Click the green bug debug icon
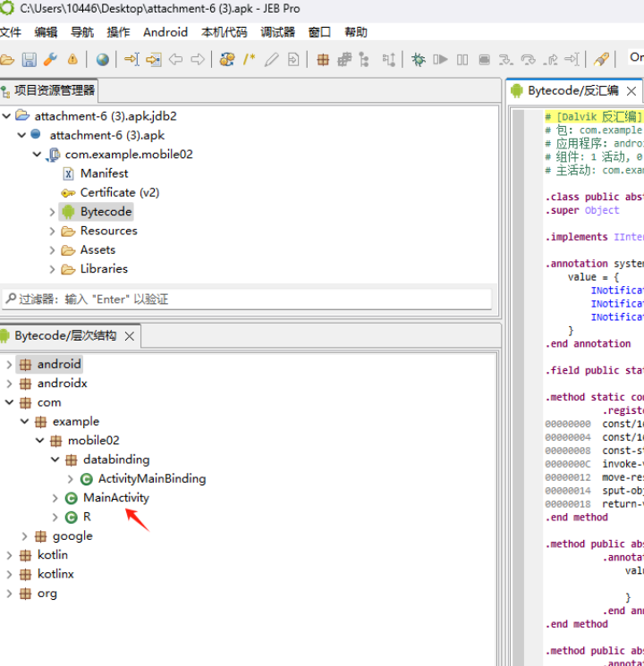This screenshot has width=644, height=666. [x=418, y=60]
